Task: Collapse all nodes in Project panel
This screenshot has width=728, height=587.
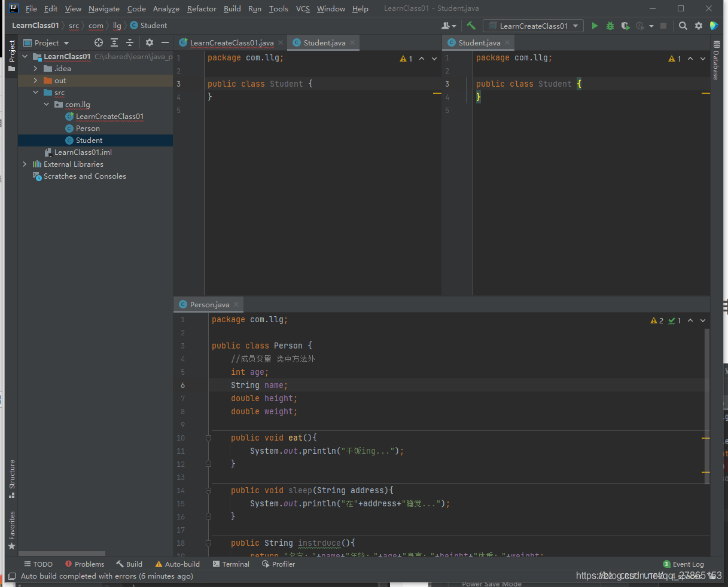Action: [x=130, y=42]
